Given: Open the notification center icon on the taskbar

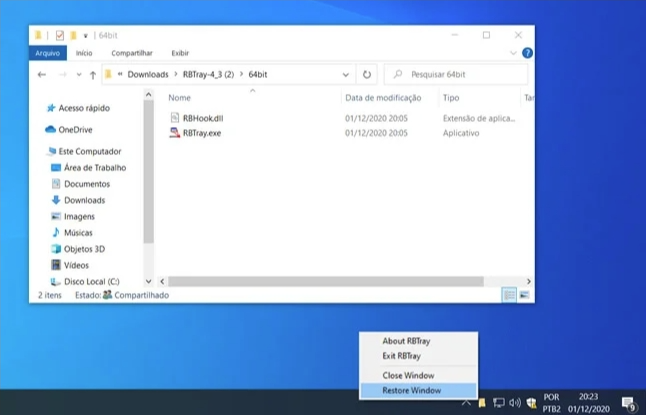Looking at the screenshot, I should [629, 403].
